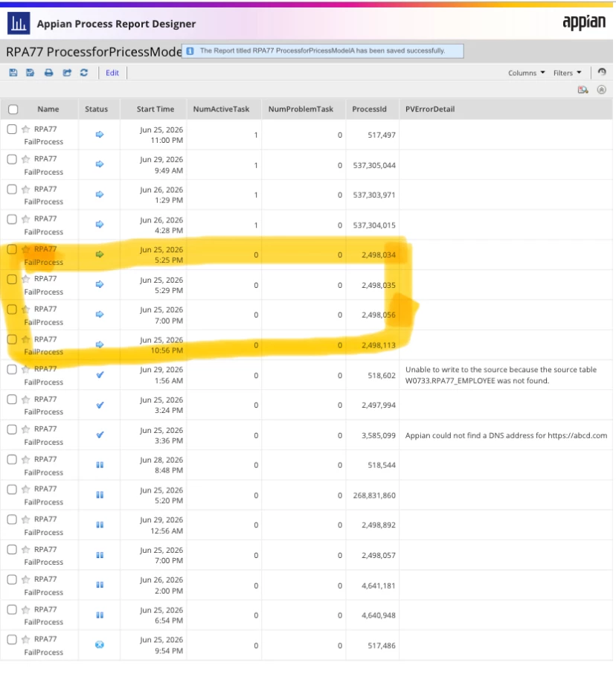Viewport: 616px width, 686px height.
Task: Open RPA77 FailProcess started Jun 28 8:48 PM
Action: [x=44, y=466]
